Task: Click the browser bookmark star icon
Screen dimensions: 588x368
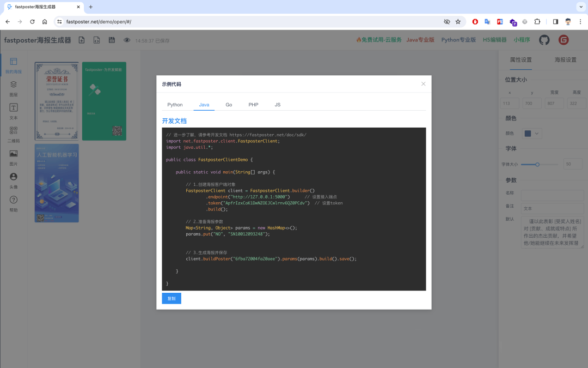Action: click(x=458, y=22)
